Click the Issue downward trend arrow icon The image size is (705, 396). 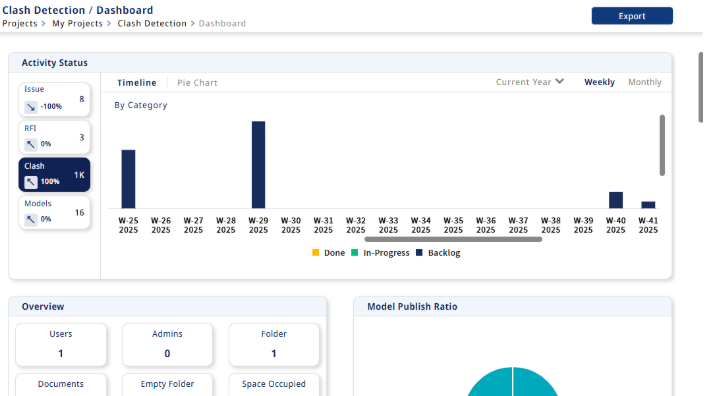[x=31, y=107]
